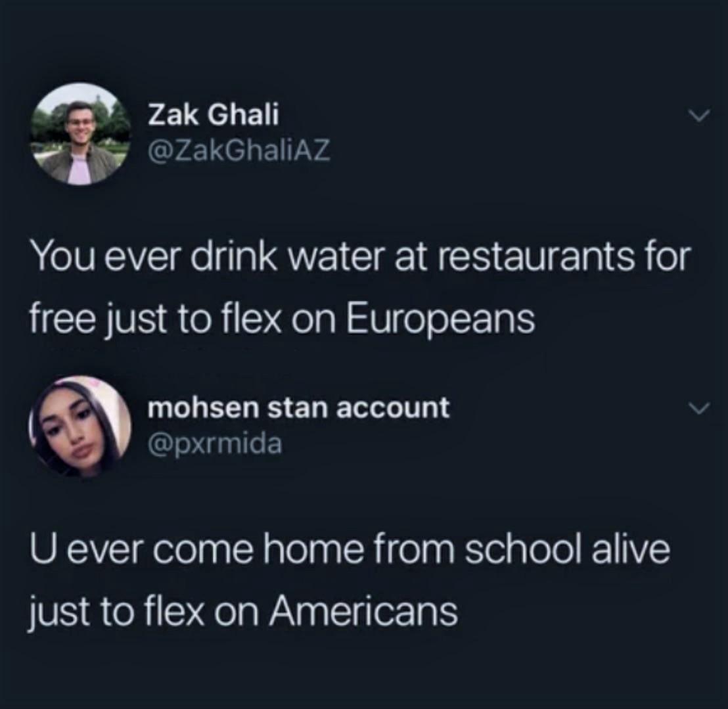Select the word Americans in the reply
Viewport: 728px width, 709px height.
coord(365,612)
